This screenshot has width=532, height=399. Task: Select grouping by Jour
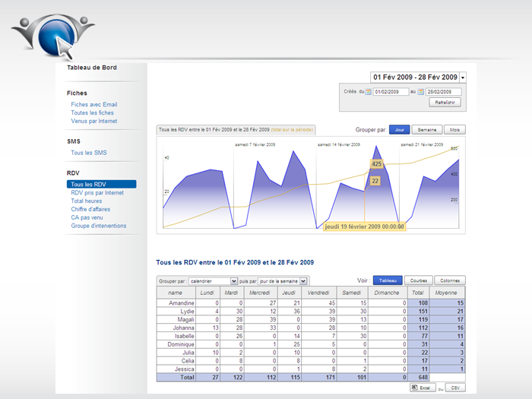pos(399,130)
